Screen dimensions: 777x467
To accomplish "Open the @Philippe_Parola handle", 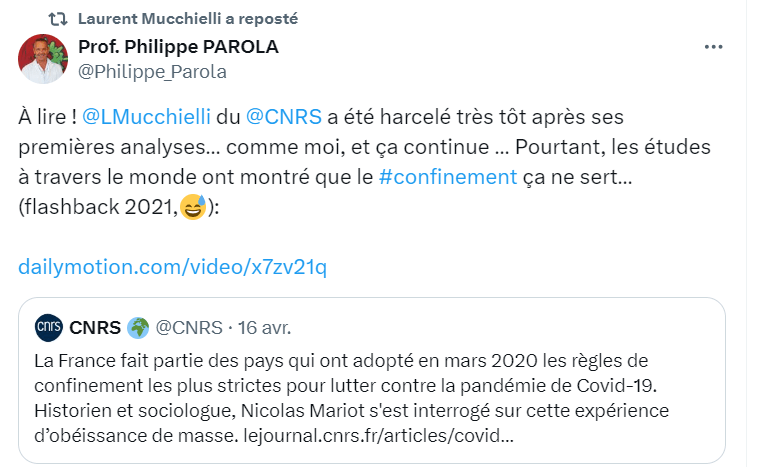I will (x=152, y=71).
